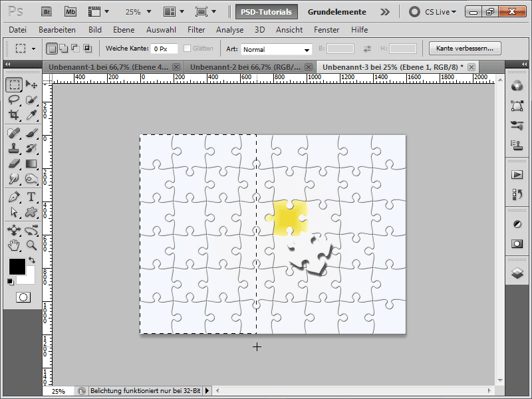Choose Intersect with Selection mode
This screenshot has width=532, height=399.
click(x=88, y=49)
